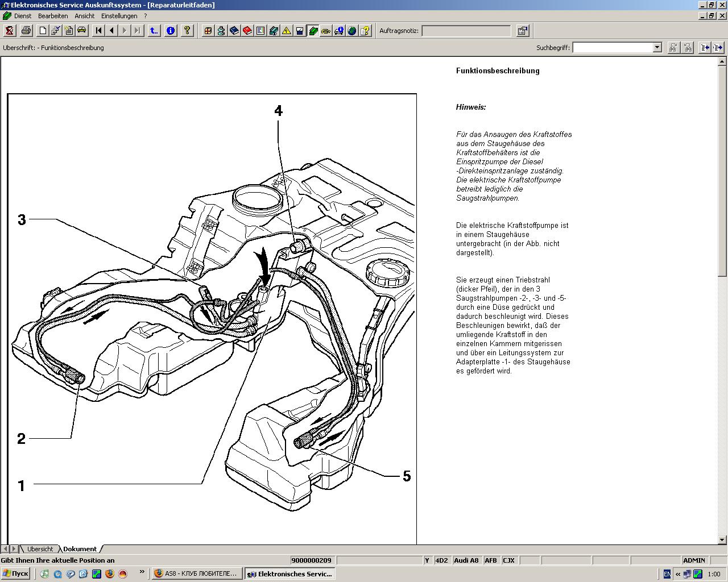The height and width of the screenshot is (582, 728).
Task: Click the globe icon in toolbar
Action: 352,31
